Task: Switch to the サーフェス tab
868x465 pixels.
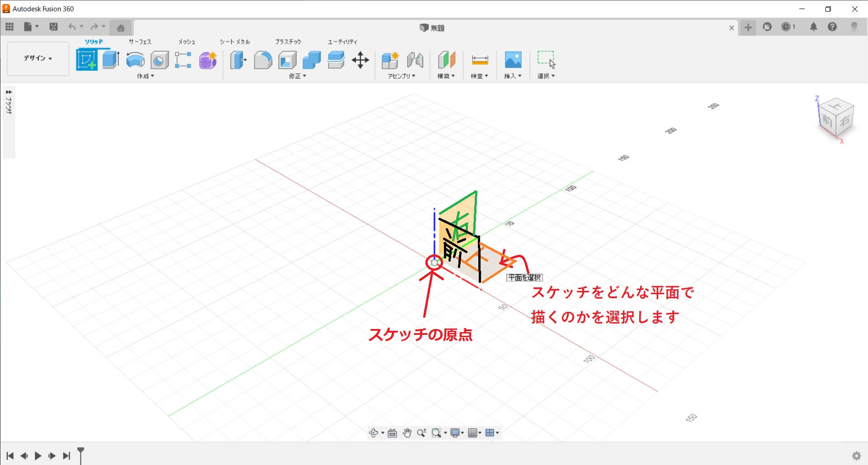Action: (x=140, y=42)
